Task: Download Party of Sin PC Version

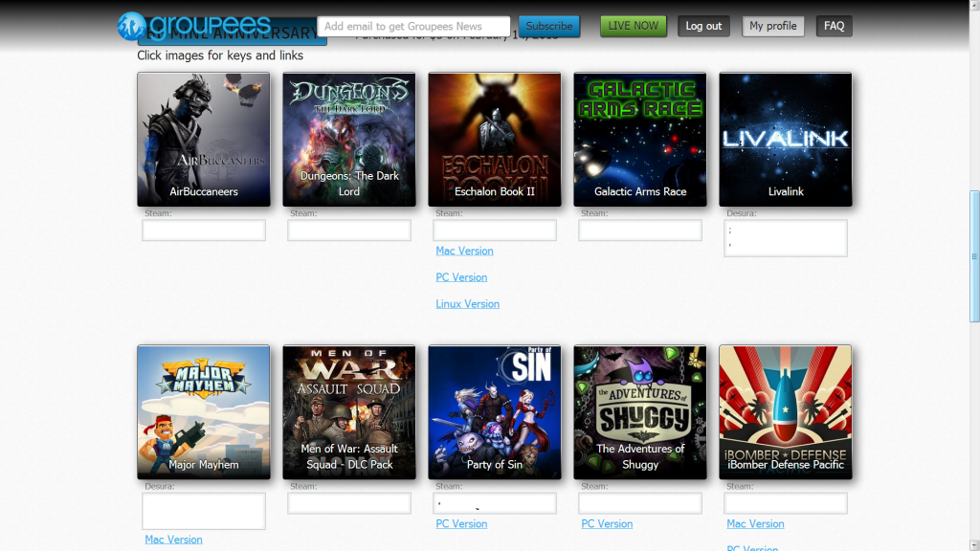Action: pos(461,523)
